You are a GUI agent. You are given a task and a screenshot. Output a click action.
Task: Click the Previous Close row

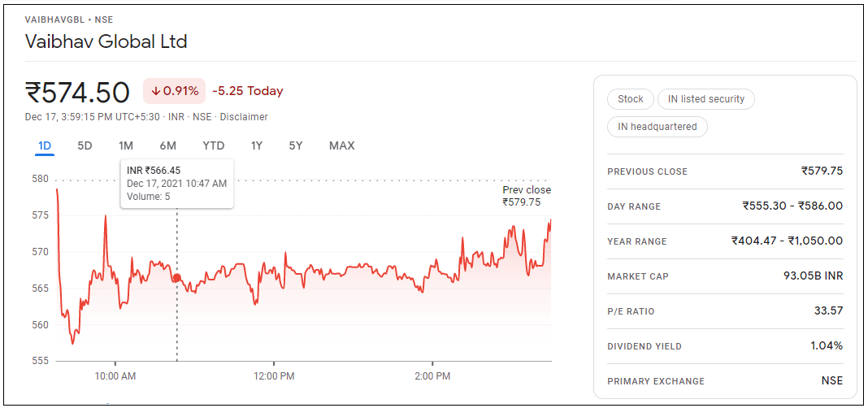(x=724, y=171)
